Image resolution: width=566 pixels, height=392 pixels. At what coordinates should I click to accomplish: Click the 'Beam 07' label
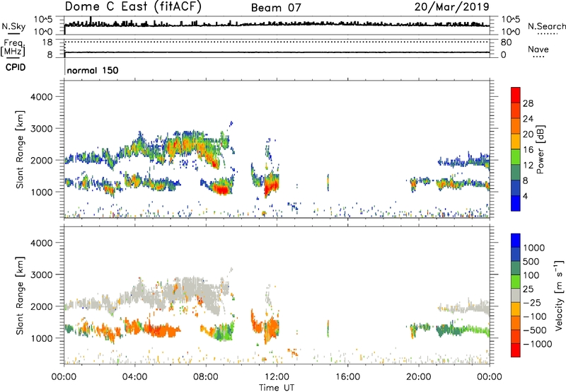pyautogui.click(x=276, y=8)
